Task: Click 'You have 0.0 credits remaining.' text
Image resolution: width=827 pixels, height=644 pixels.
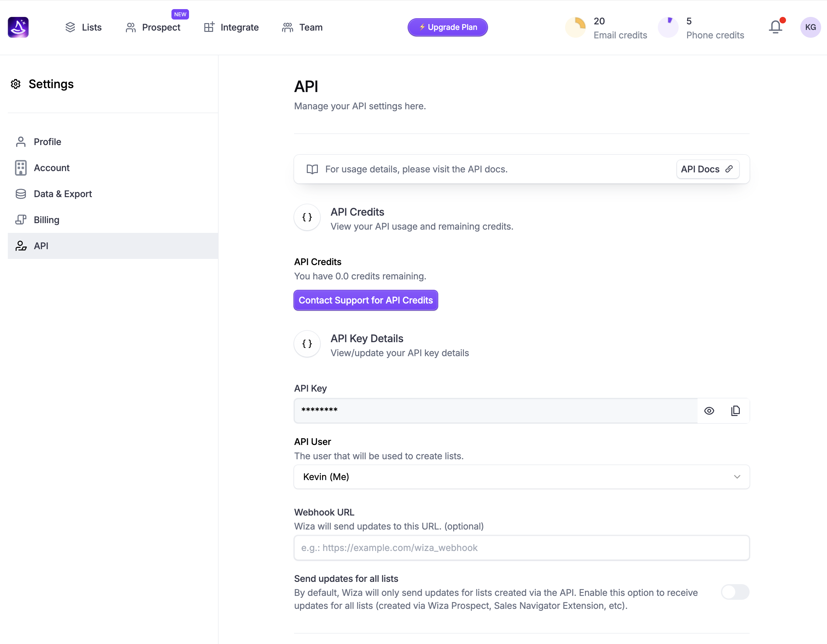Action: tap(360, 276)
